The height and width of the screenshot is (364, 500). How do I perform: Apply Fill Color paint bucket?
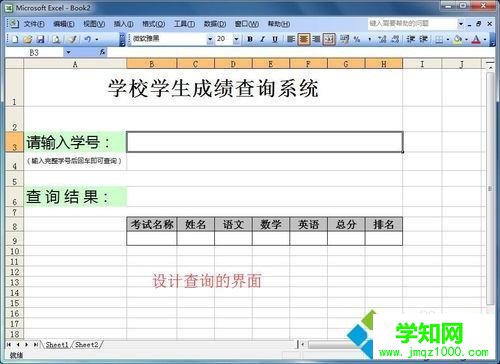pyautogui.click(x=458, y=39)
